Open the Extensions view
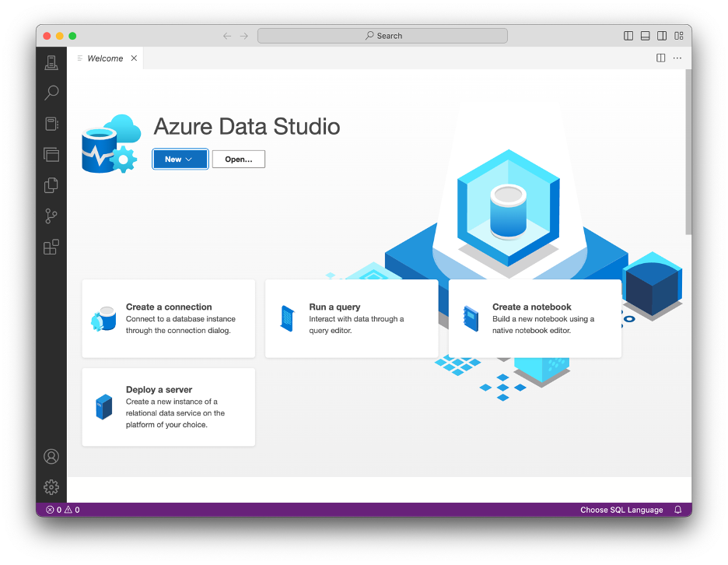The width and height of the screenshot is (728, 565). coord(51,247)
